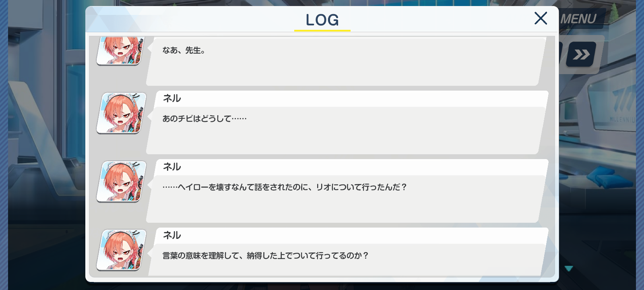Click Neru's avatar beside the ヘイローを壊す line
644x290 pixels.
(x=121, y=181)
